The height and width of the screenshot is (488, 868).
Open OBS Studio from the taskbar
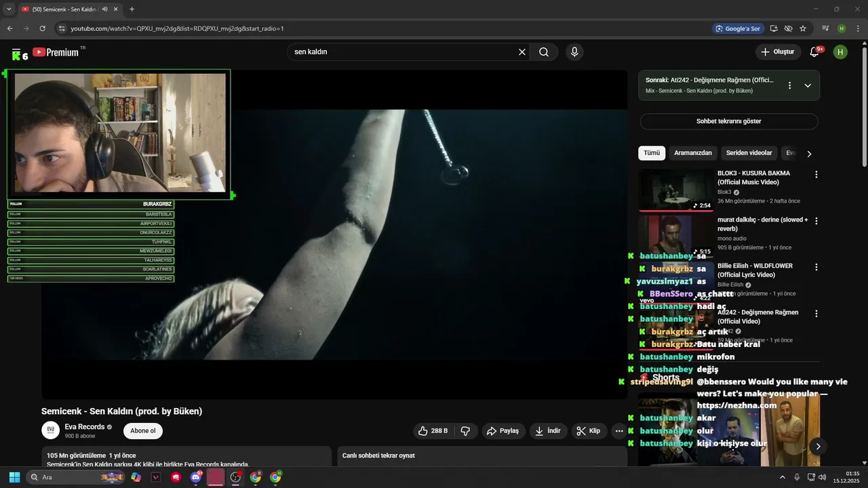point(235,477)
